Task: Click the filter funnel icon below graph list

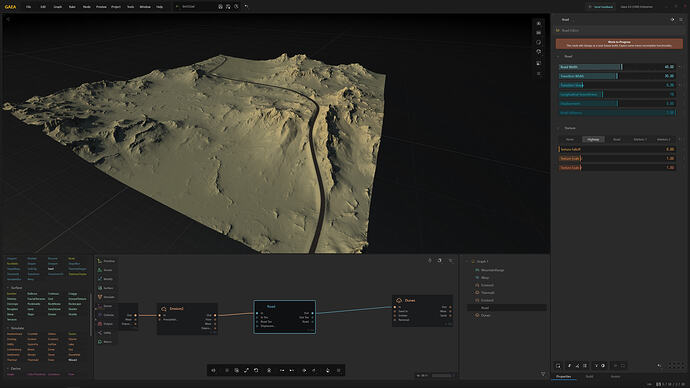Action: point(543,374)
